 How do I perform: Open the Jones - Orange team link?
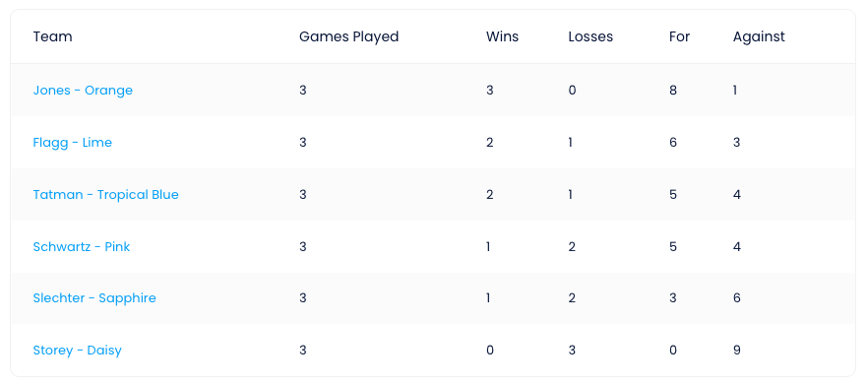83,91
